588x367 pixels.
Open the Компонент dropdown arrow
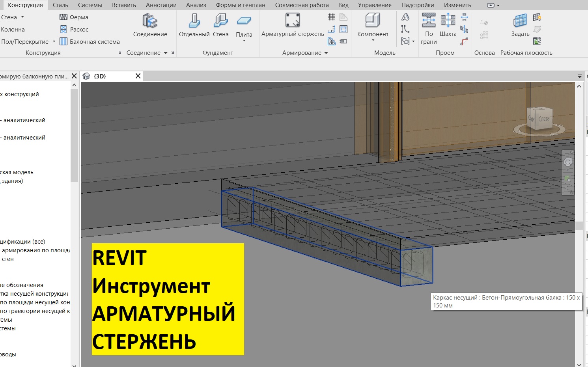pyautogui.click(x=373, y=40)
